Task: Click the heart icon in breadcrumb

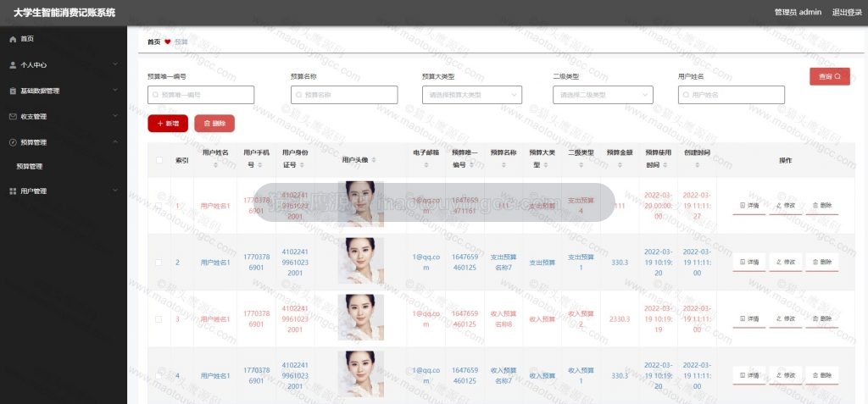Action: pyautogui.click(x=168, y=42)
